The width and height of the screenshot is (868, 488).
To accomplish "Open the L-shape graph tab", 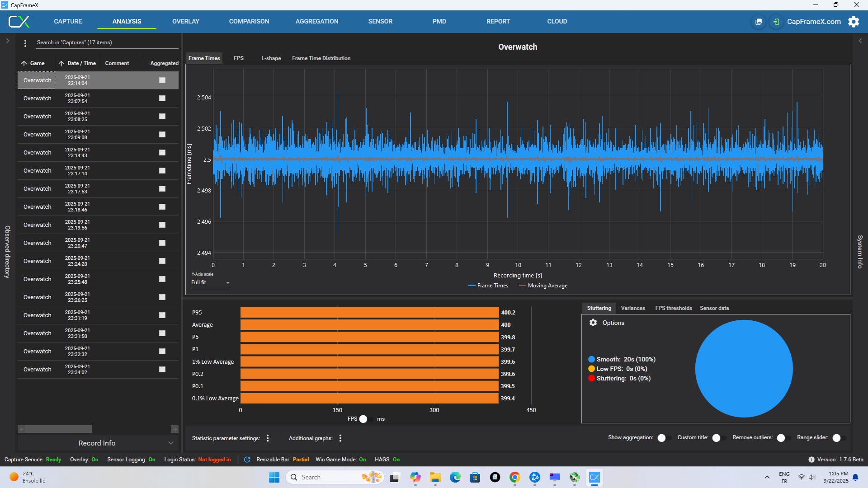I will pos(271,58).
